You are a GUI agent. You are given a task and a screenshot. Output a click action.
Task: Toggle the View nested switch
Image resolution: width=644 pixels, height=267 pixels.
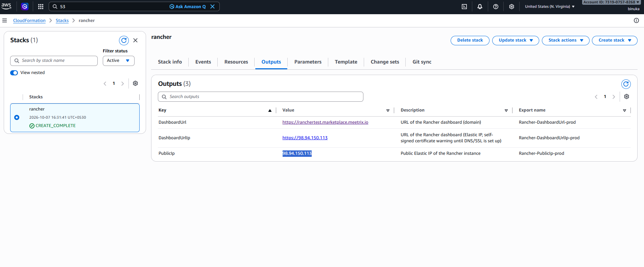14,73
